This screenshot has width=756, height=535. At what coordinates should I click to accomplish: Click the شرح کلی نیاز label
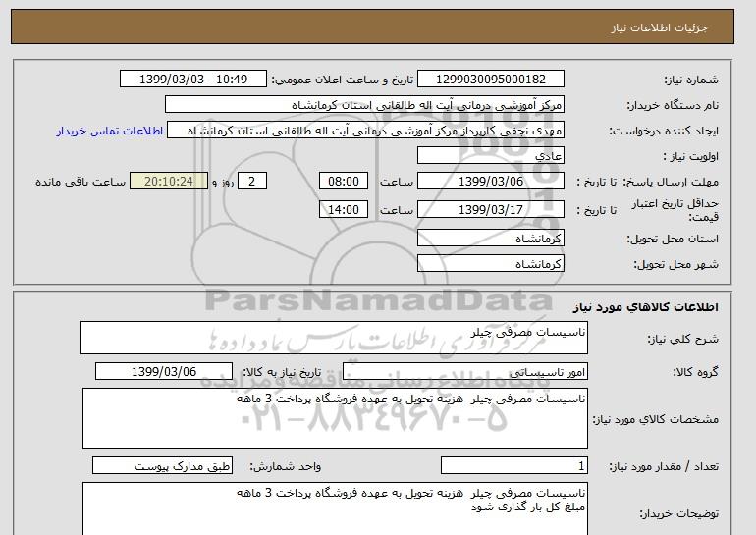click(x=682, y=339)
